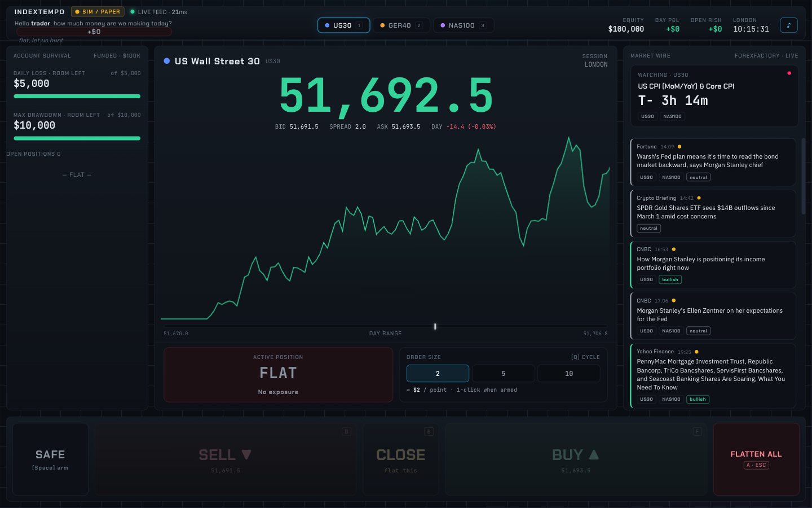812x508 pixels.
Task: Click the bullish tag on Morgan Stanley income news
Action: (670, 280)
